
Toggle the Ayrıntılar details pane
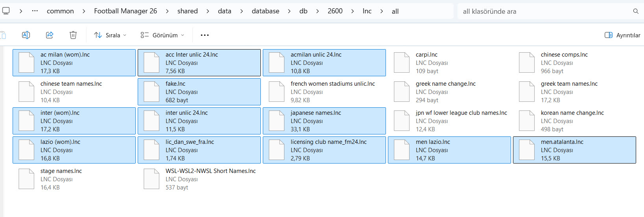click(622, 35)
